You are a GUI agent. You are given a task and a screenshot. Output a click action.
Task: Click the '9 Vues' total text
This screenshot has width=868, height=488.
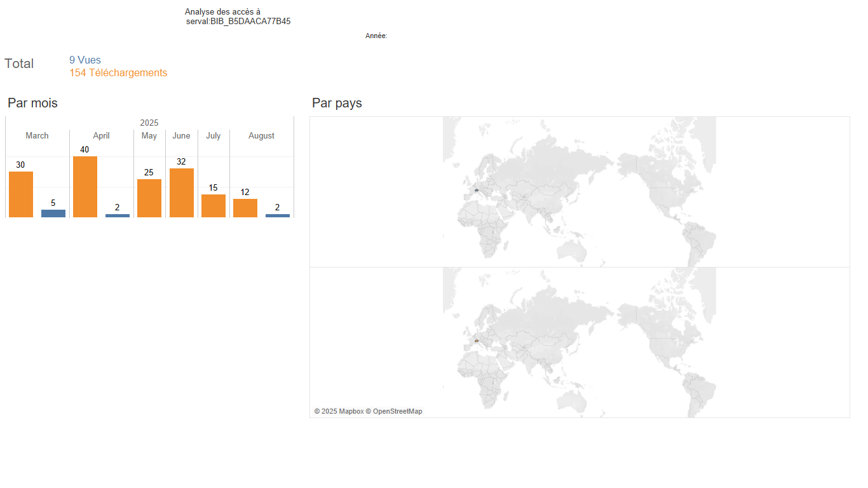coord(85,60)
